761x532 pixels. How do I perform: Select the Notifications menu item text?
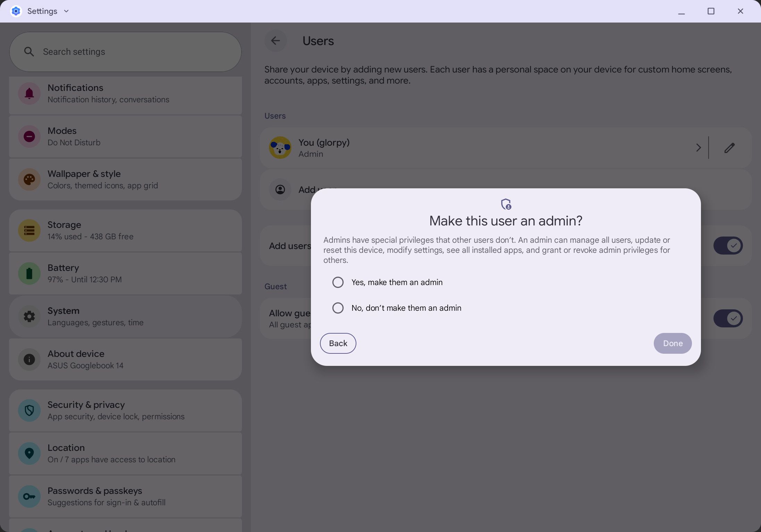click(75, 88)
